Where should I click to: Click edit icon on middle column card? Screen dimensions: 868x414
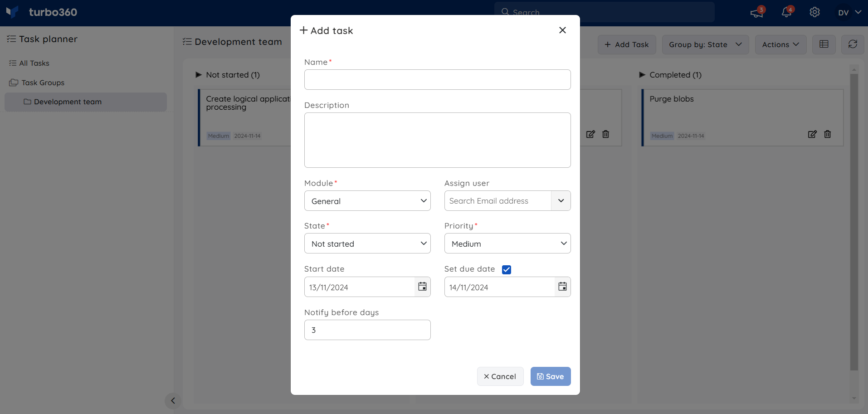(x=590, y=134)
